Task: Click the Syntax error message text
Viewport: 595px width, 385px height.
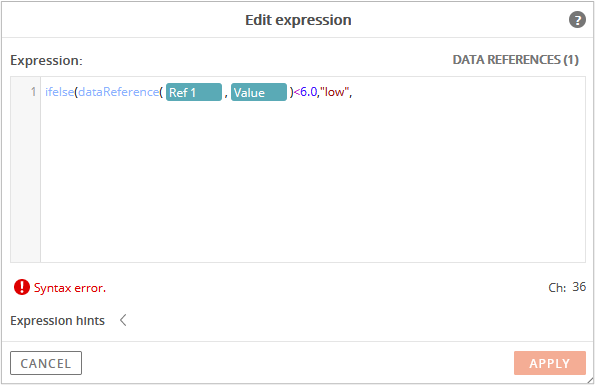Action: coord(70,288)
